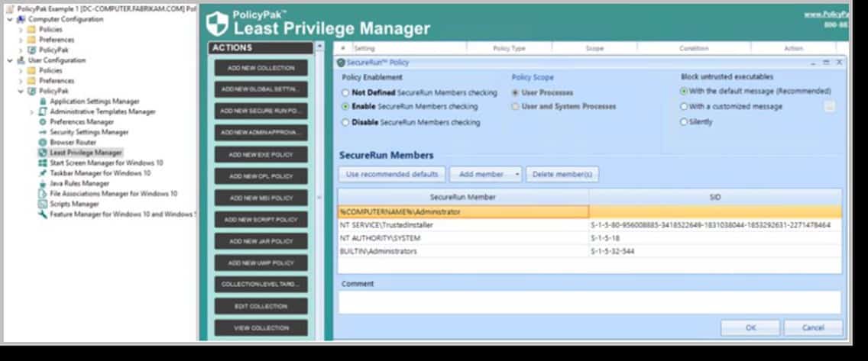Click File Associations Manager icon
The image size is (868, 361).
click(x=43, y=194)
